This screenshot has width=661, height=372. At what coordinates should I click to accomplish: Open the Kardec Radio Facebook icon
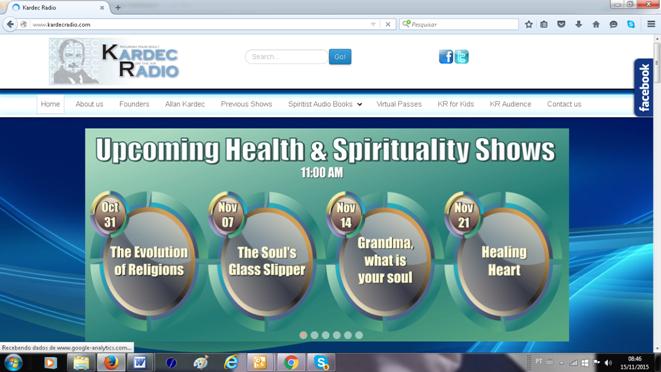(x=446, y=57)
